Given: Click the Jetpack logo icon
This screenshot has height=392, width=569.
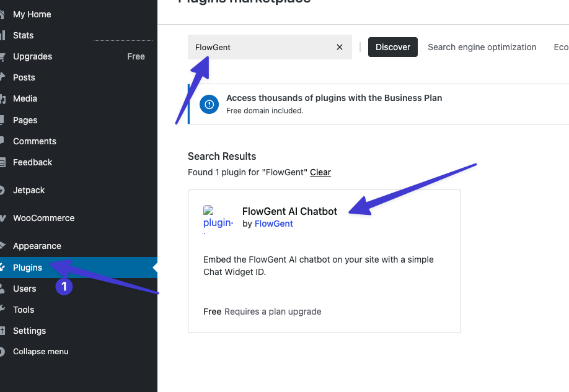Looking at the screenshot, I should 2,190.
